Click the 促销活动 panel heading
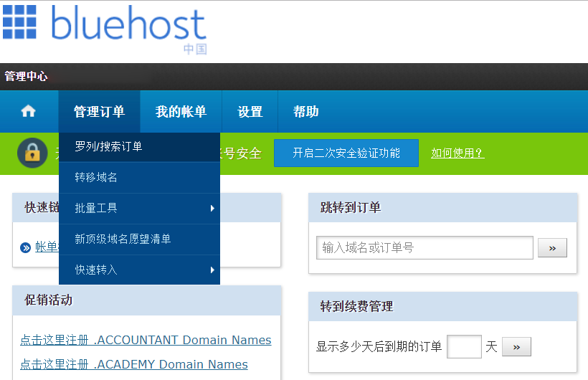 pos(48,300)
